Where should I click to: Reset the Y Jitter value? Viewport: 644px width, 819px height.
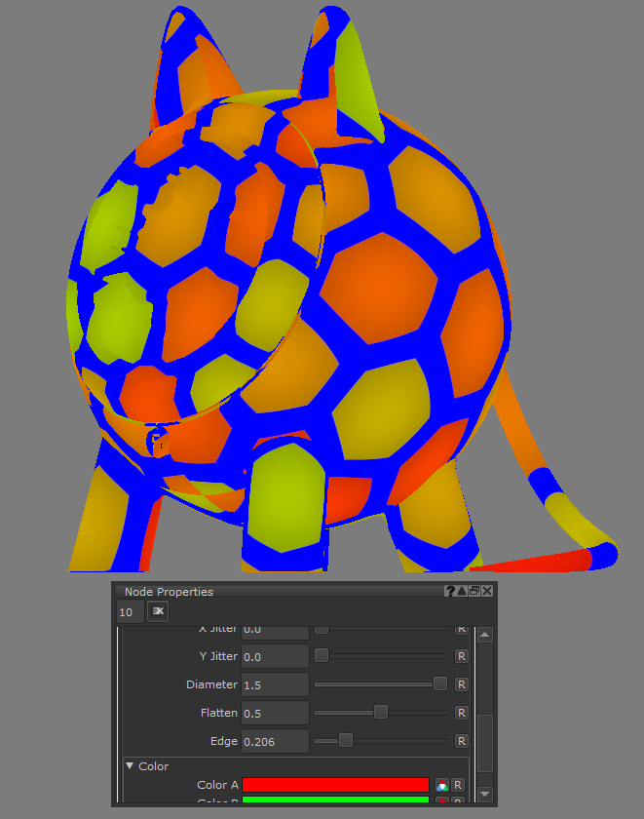(462, 656)
